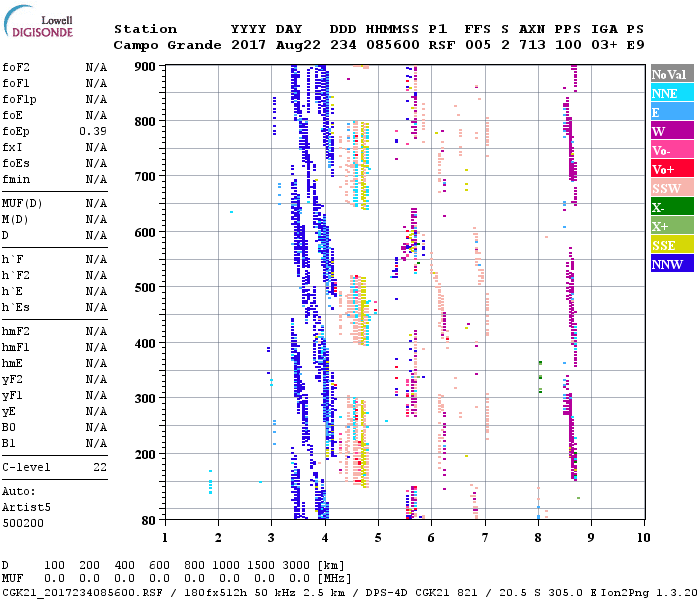The image size is (700, 600).
Task: Click the Campo Grande station name
Action: pos(165,45)
